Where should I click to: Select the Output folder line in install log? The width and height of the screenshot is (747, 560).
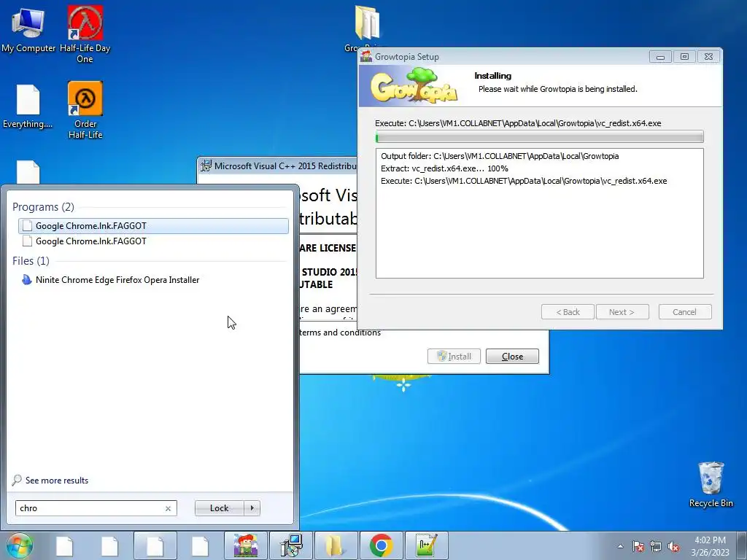[500, 156]
